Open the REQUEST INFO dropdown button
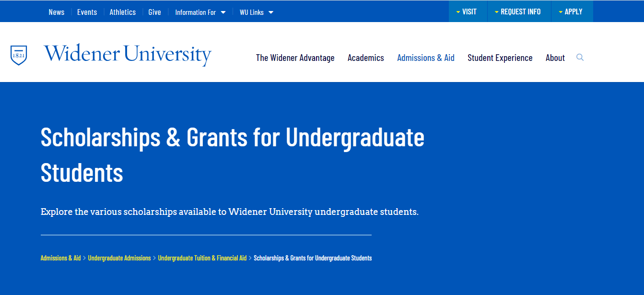Screen dimensions: 644x295 point(519,12)
